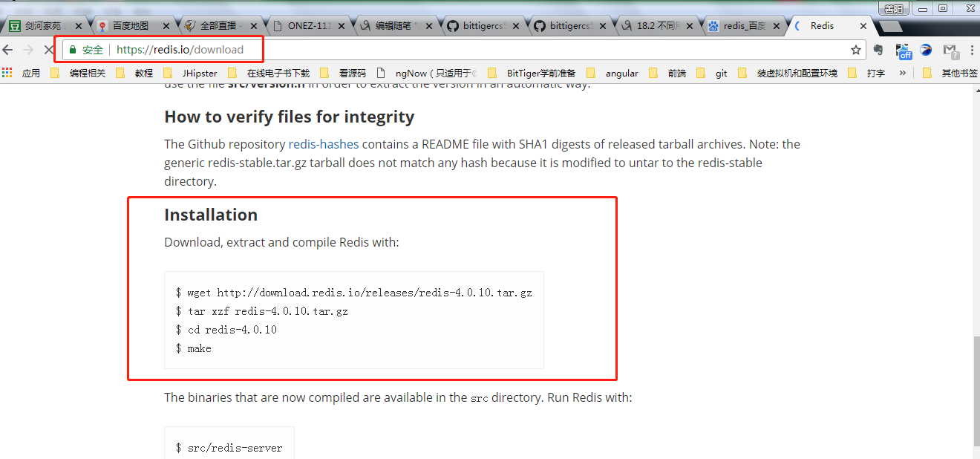Screen dimensions: 980x459
Task: Open the JHipster bookmark folder
Action: click(x=189, y=73)
